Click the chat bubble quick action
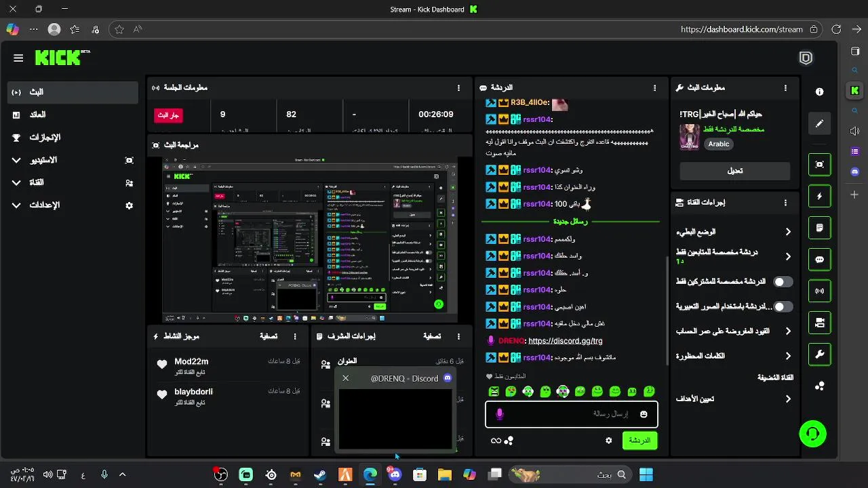868x488 pixels. pos(819,260)
